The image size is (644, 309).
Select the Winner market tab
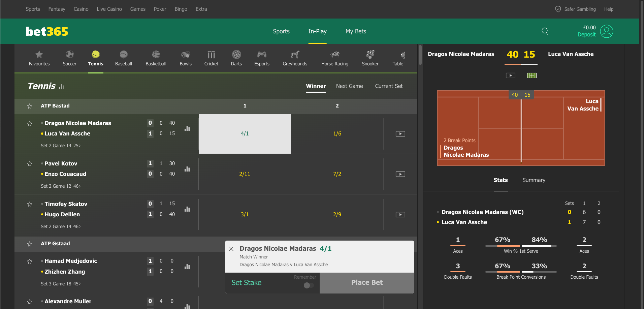pos(316,86)
